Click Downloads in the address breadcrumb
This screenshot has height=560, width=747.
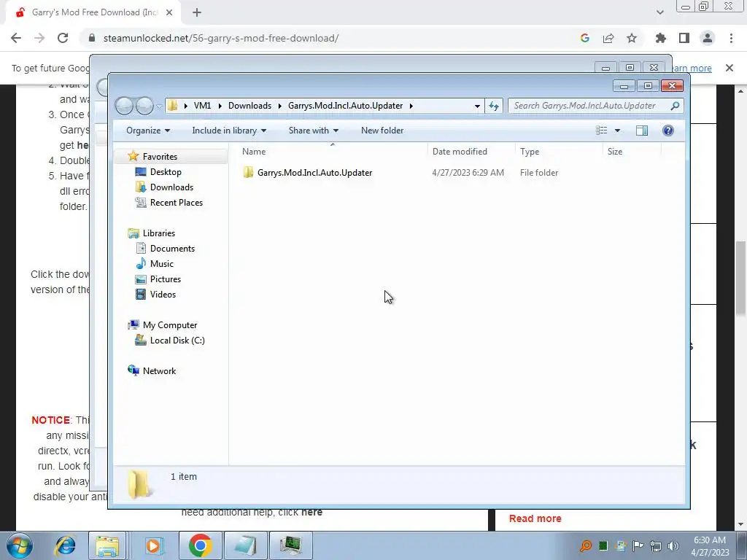[x=249, y=106]
